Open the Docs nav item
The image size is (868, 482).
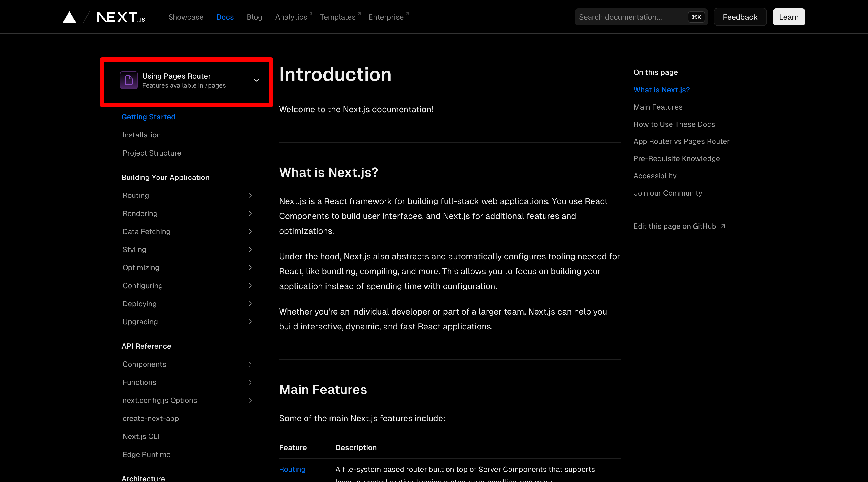tap(225, 17)
